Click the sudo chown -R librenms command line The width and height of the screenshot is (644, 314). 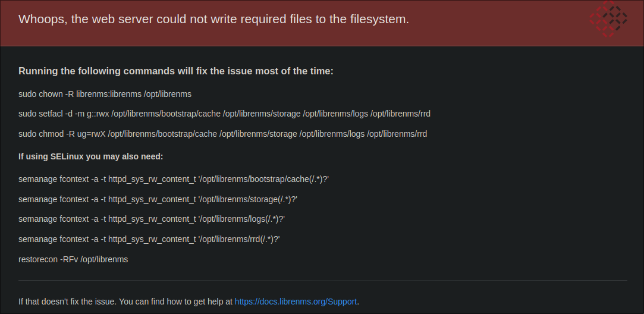105,94
